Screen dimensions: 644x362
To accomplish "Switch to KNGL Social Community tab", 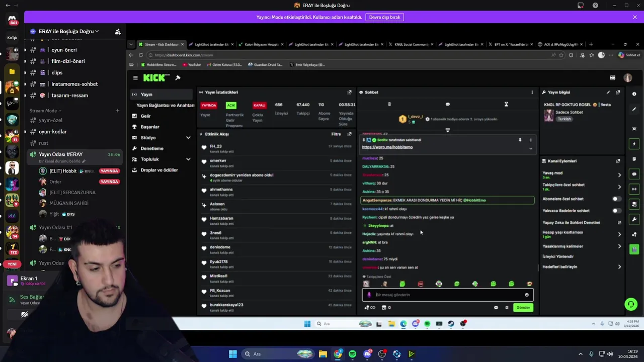I will coord(412,44).
